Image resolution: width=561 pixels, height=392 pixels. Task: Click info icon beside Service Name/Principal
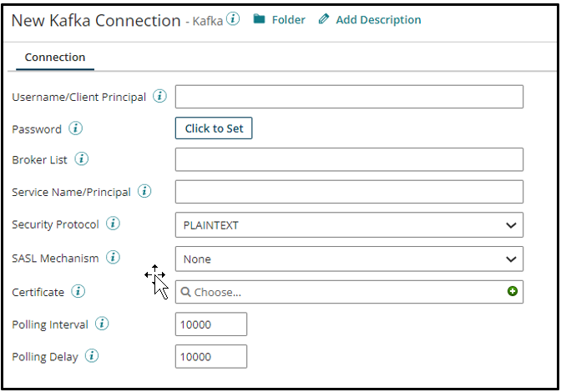[x=144, y=192]
